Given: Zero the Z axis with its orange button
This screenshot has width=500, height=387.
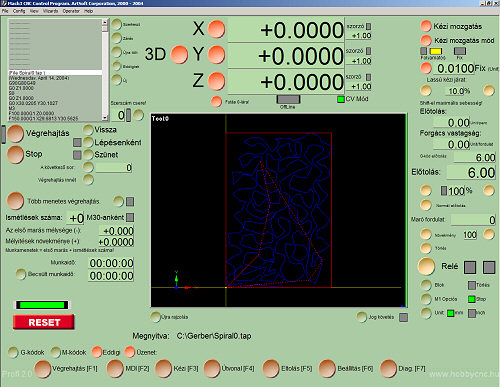Looking at the screenshot, I should (x=217, y=81).
